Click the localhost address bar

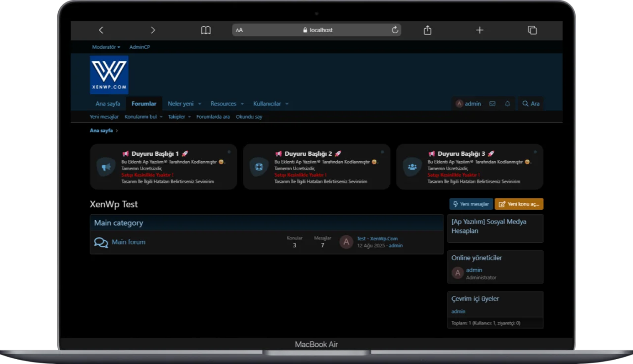point(316,30)
